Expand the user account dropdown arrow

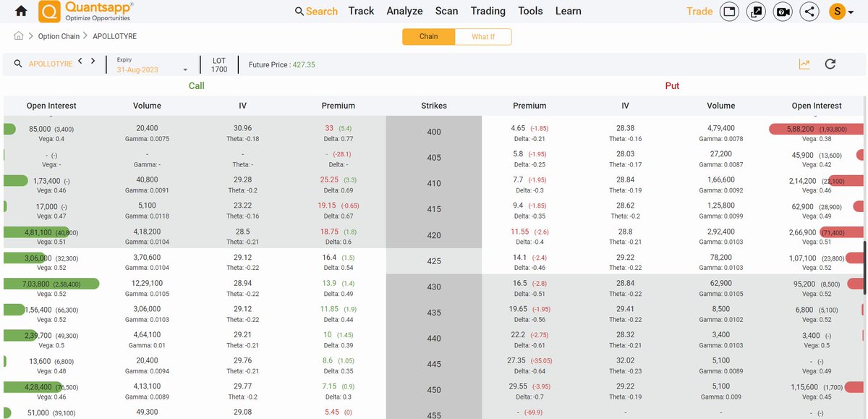pos(851,12)
